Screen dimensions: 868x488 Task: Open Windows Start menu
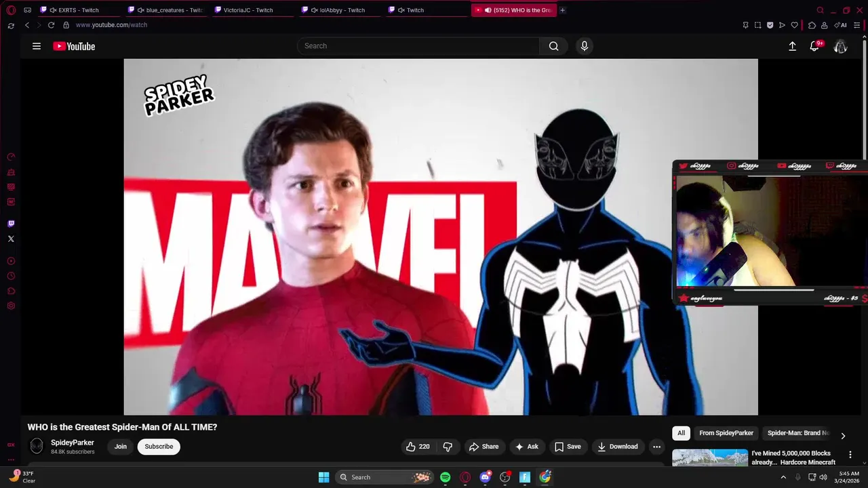[x=323, y=477]
